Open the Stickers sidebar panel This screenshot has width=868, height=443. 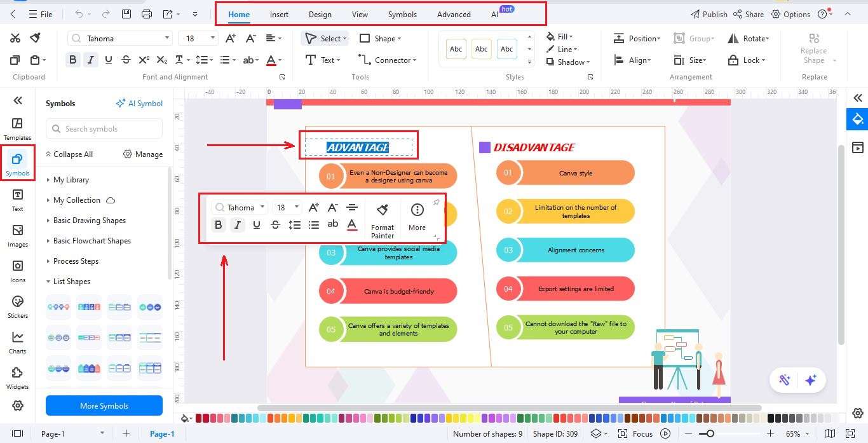[17, 306]
